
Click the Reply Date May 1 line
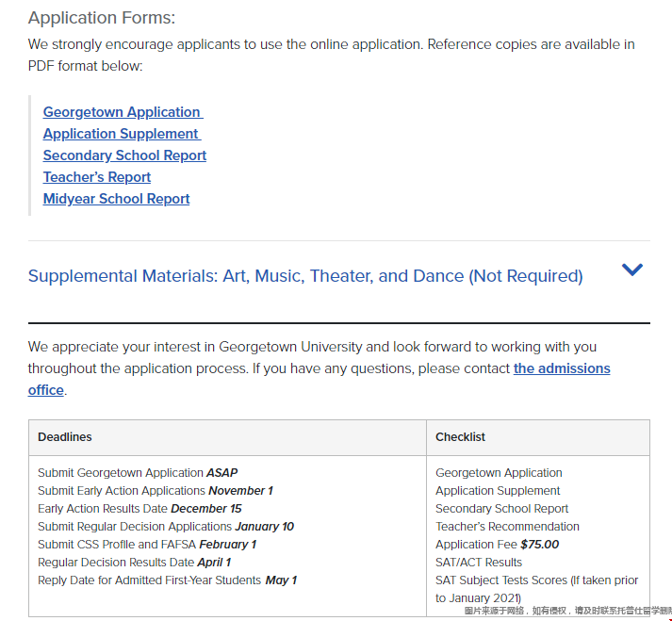point(167,580)
